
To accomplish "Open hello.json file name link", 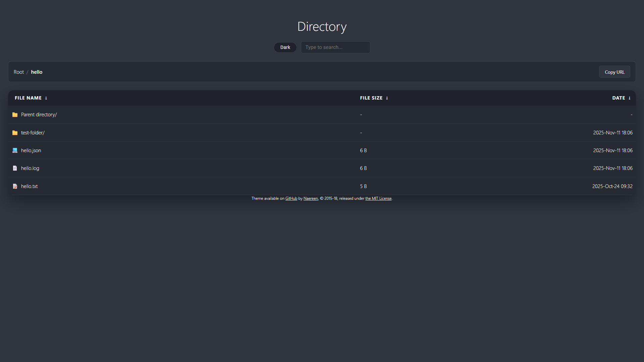I will [x=31, y=150].
